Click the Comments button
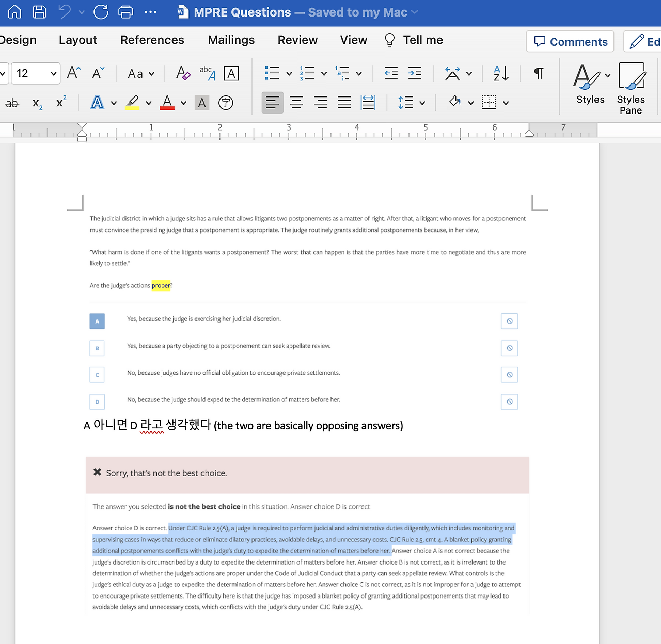 coord(570,42)
